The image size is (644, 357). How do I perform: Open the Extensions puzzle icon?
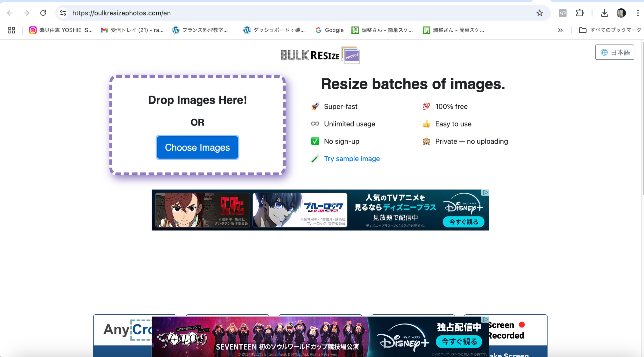coord(580,13)
